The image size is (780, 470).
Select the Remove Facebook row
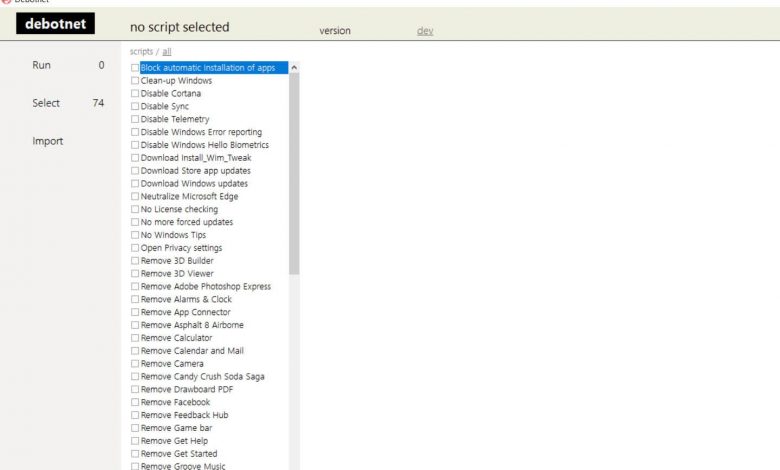[175, 402]
